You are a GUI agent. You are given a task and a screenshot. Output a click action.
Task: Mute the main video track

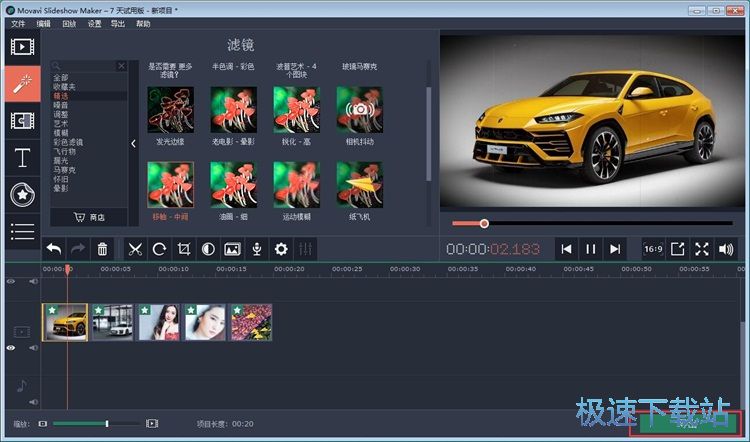point(33,348)
